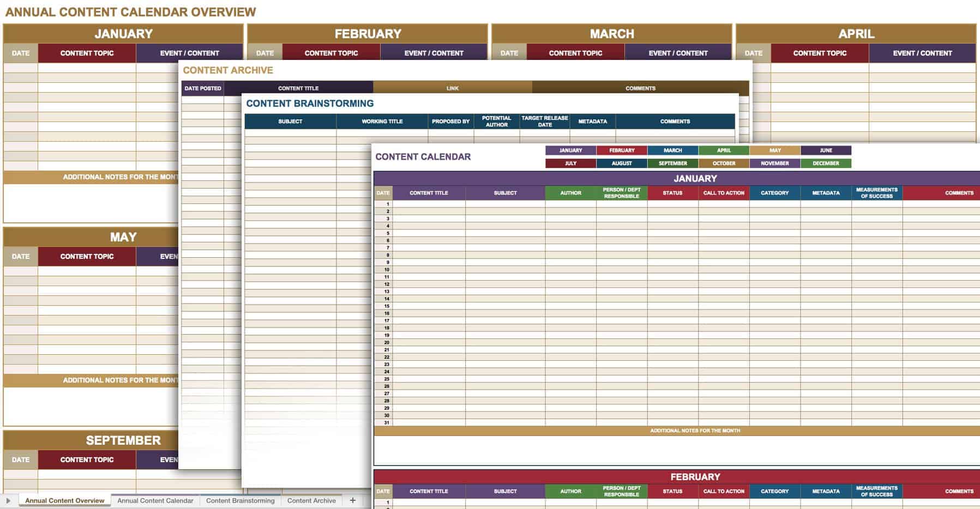980x509 pixels.
Task: Select the green APRIL month navigation button
Action: (724, 150)
